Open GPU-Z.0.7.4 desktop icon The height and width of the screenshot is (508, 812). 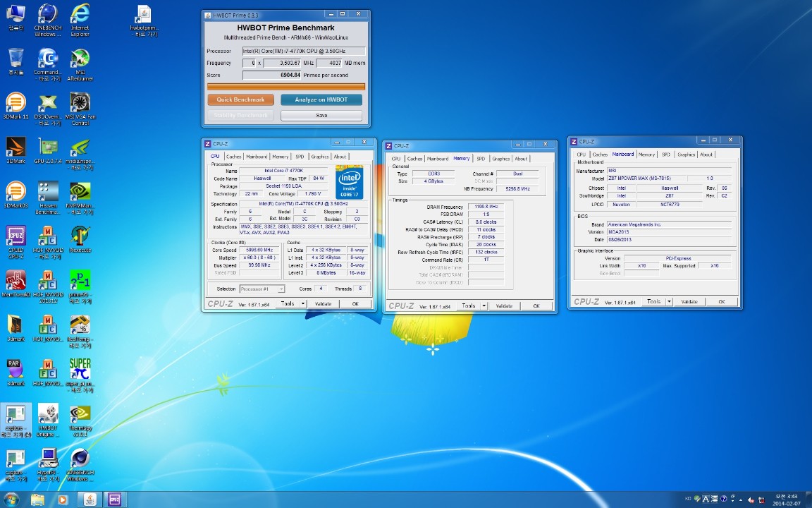pos(48,151)
